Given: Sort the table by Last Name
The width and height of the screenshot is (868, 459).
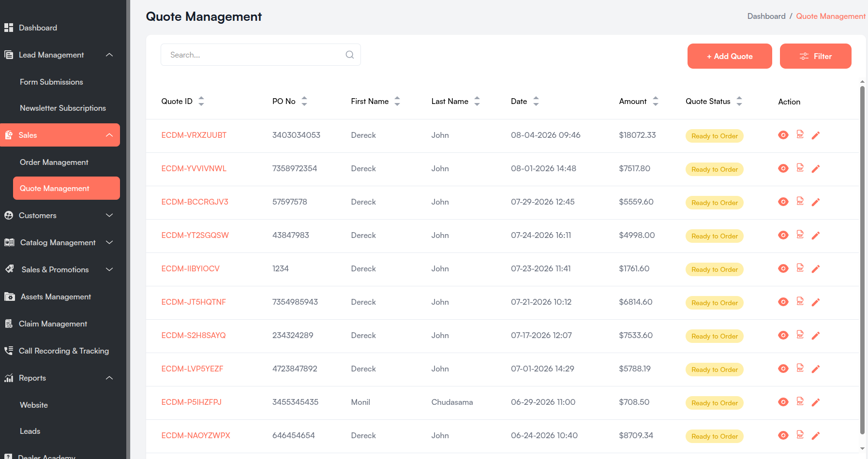Looking at the screenshot, I should (x=477, y=101).
